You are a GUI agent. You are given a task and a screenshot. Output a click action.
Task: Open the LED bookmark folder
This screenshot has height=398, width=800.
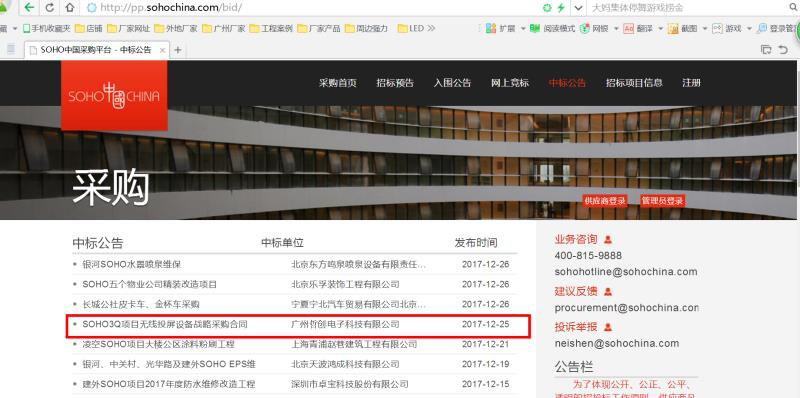[x=411, y=29]
